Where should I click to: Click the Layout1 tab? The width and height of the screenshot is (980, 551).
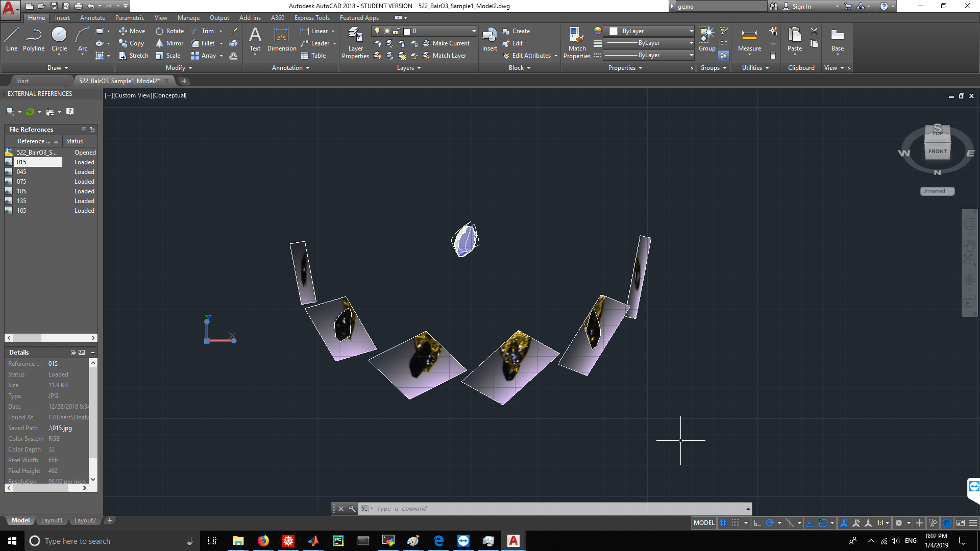(x=53, y=520)
